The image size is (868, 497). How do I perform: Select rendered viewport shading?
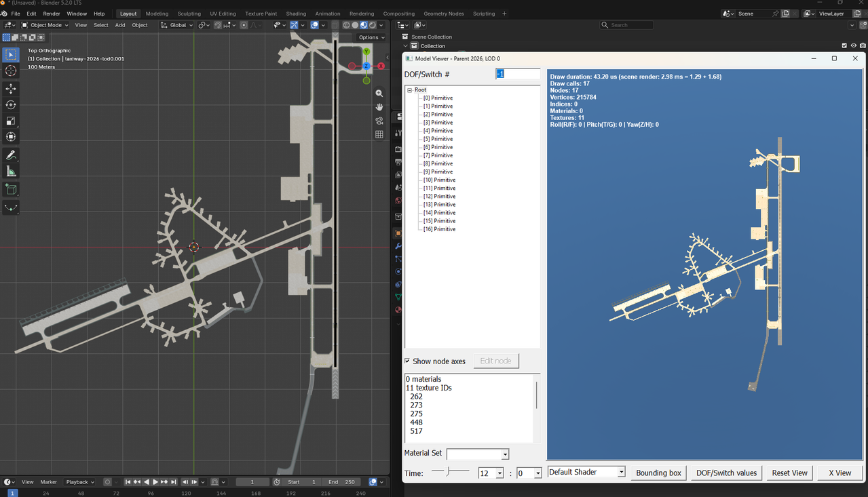coord(372,25)
